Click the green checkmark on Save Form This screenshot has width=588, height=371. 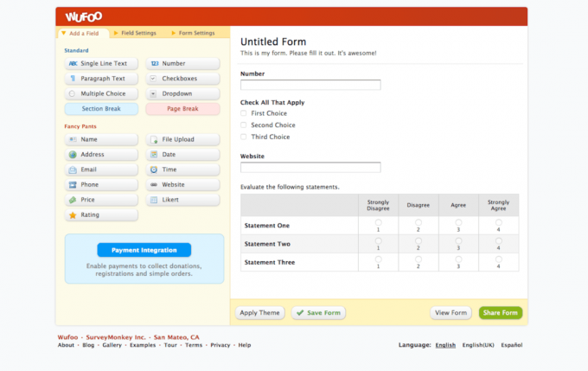300,312
